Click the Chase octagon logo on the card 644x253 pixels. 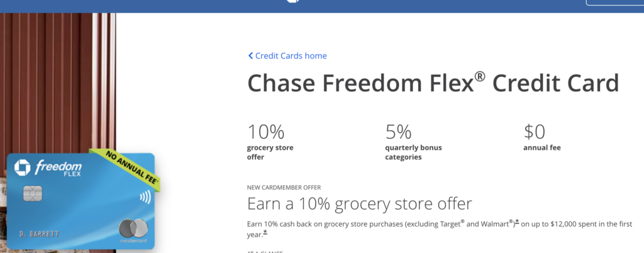click(x=21, y=167)
